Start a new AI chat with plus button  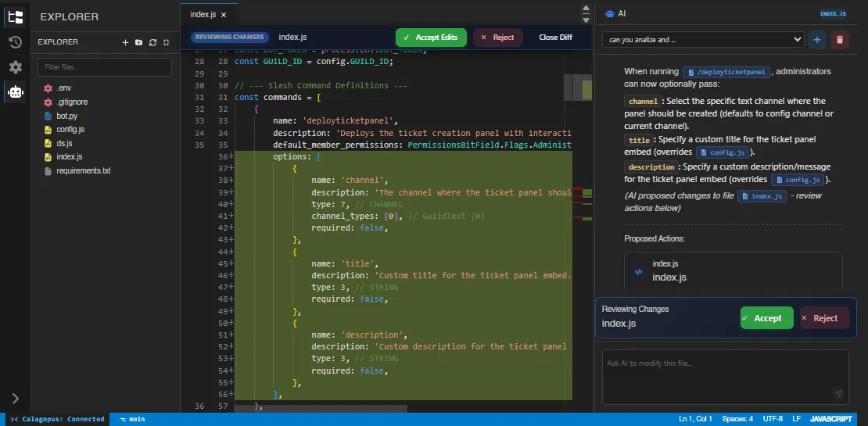click(817, 40)
